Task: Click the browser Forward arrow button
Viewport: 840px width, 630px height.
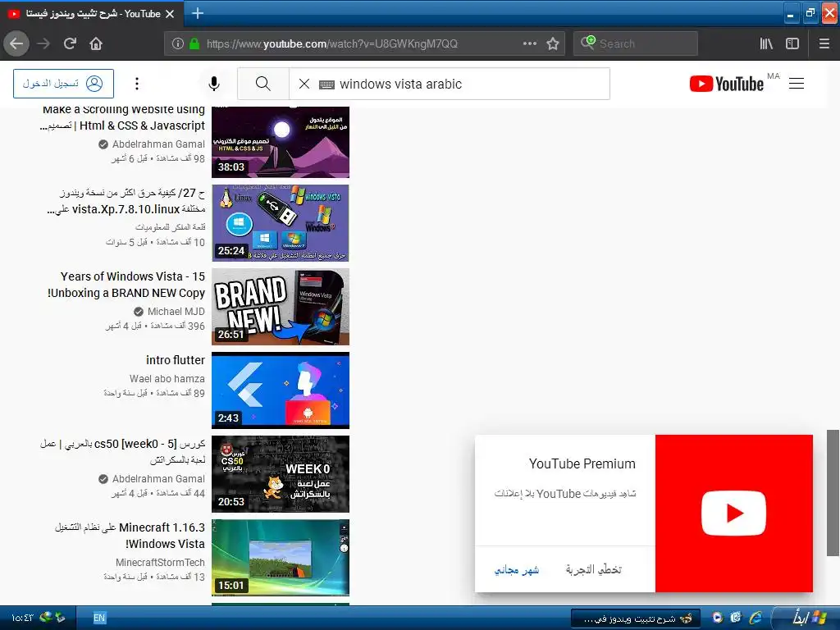Action: [43, 43]
